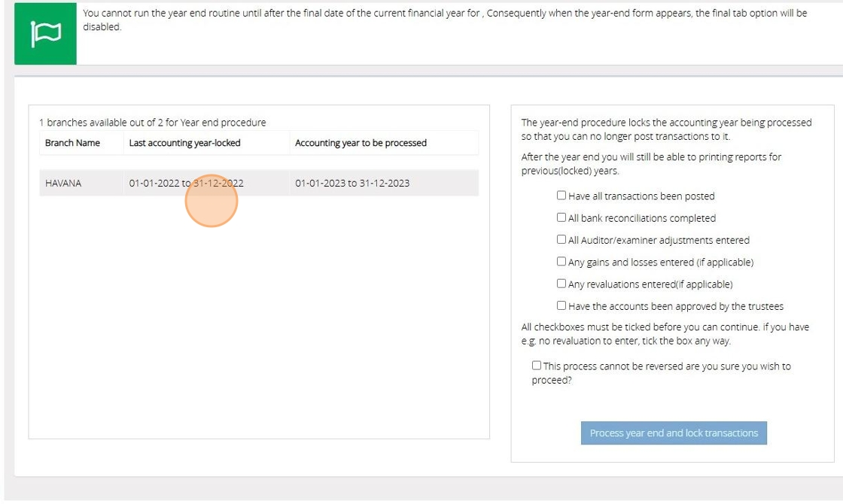
Task: Click the All checkboxes must be ticked note
Action: click(665, 334)
